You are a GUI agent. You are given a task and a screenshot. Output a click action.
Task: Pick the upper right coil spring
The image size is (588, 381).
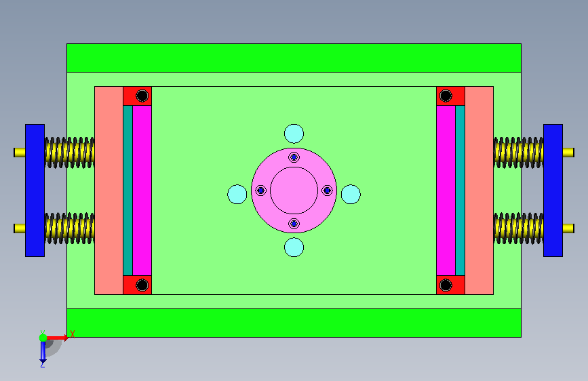[x=518, y=153]
